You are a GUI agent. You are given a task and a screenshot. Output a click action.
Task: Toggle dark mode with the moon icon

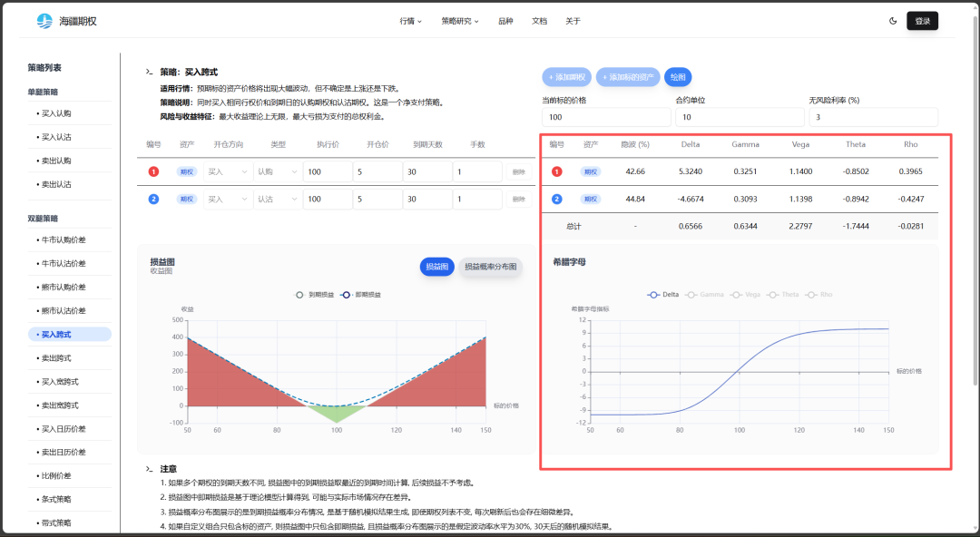(893, 21)
